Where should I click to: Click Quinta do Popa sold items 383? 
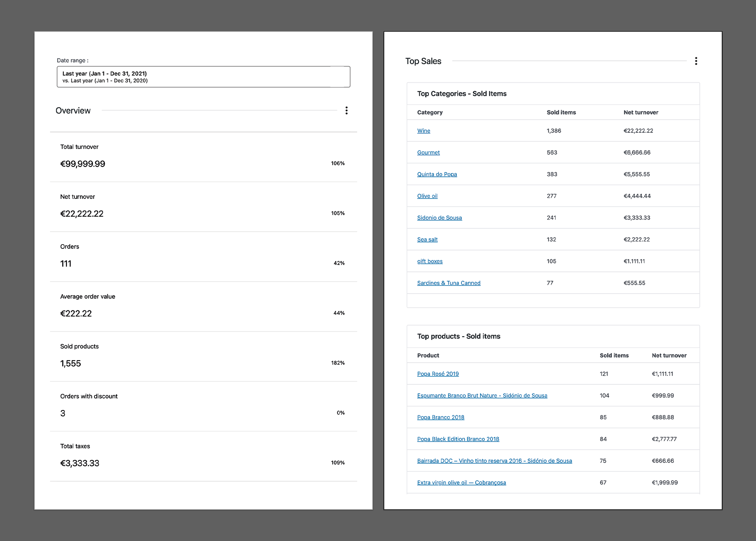pyautogui.click(x=552, y=174)
